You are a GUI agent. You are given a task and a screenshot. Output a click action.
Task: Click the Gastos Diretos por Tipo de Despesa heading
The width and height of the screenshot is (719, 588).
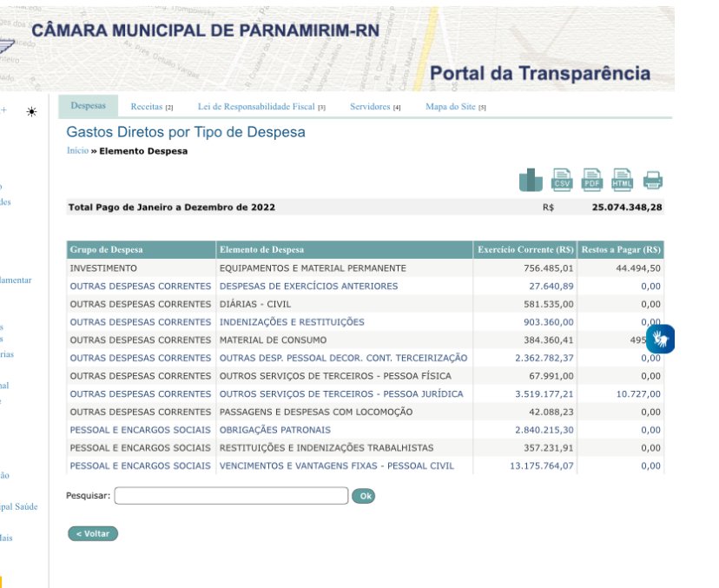pyautogui.click(x=186, y=132)
